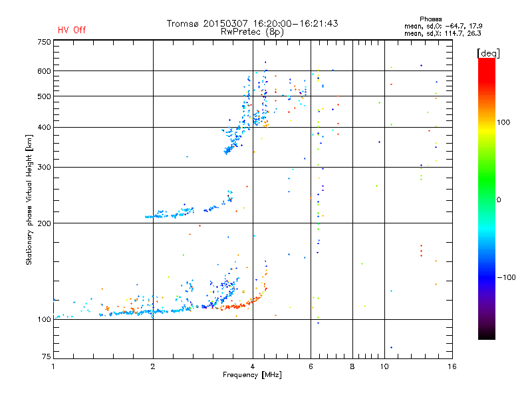Click the colorbar tick label '0'
This screenshot has height=399, width=532.
(x=499, y=200)
